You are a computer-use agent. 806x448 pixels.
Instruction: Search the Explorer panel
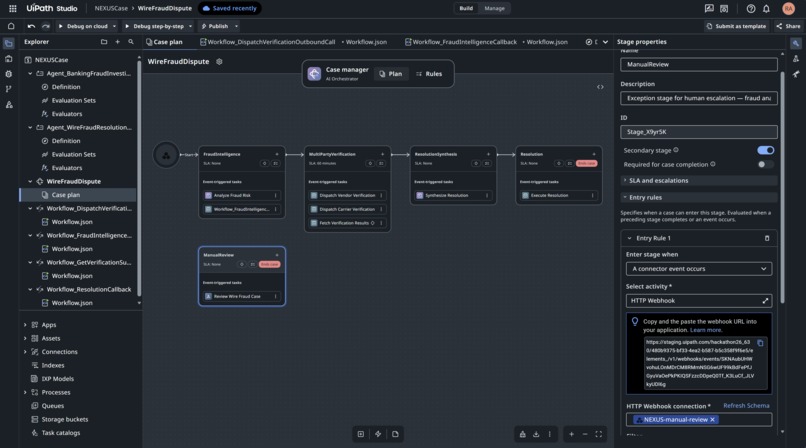pyautogui.click(x=131, y=42)
